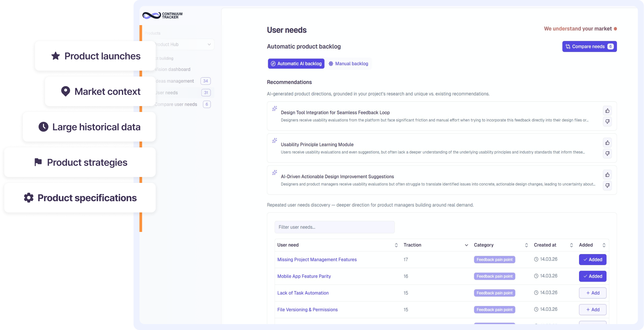This screenshot has width=644, height=330.
Task: Thumbs up AI-Driven Actionable Design Improvement Suggestions
Action: 607,175
